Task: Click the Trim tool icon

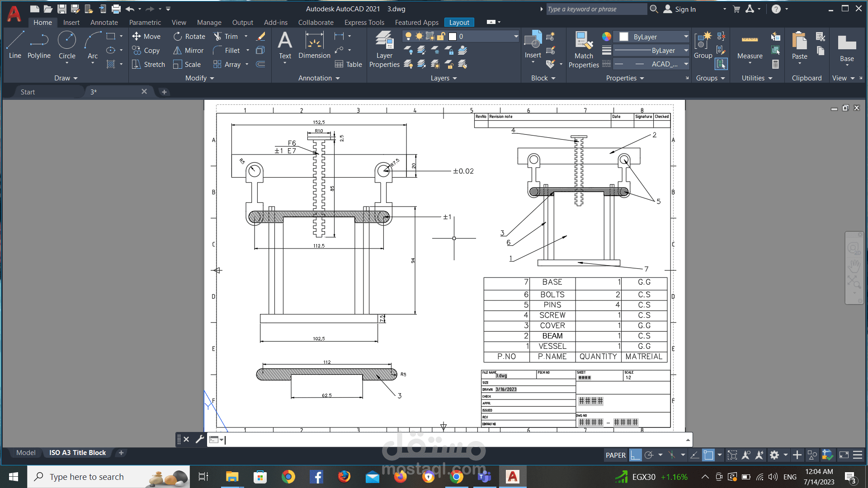Action: pos(218,37)
